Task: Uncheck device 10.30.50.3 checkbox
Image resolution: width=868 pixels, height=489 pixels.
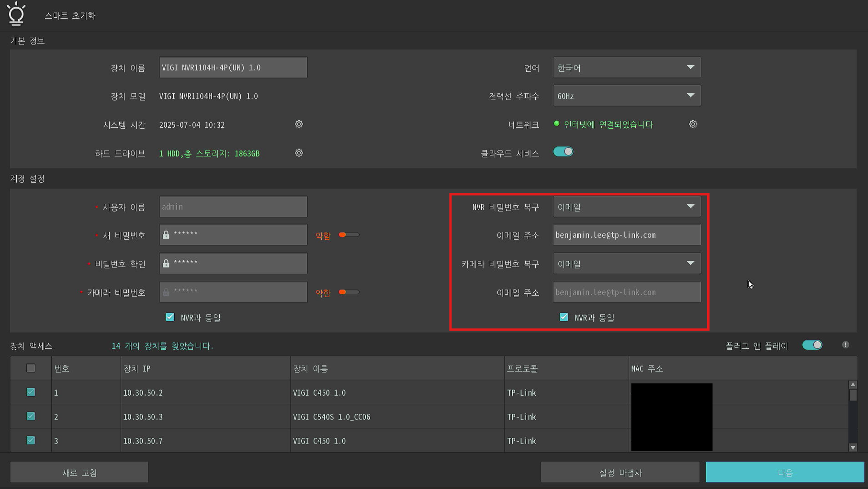Action: 31,416
